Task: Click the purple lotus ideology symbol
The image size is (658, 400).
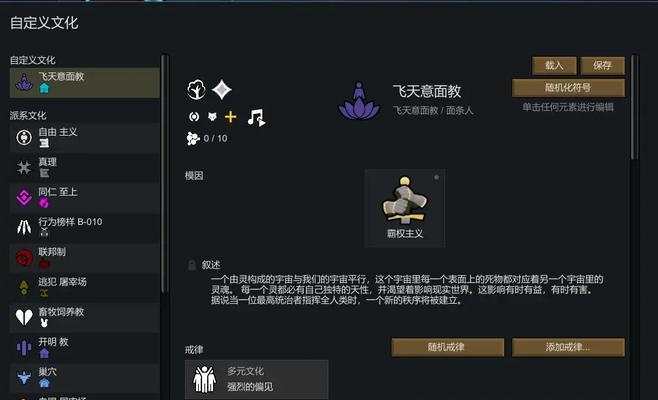Action: click(x=359, y=101)
